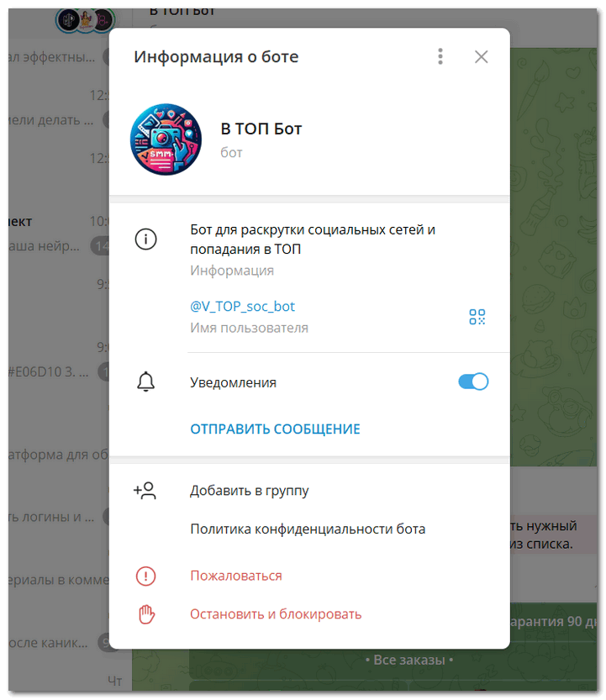Screen dimensions: 606x700
Task: Close the bot information dialog
Action: click(481, 56)
